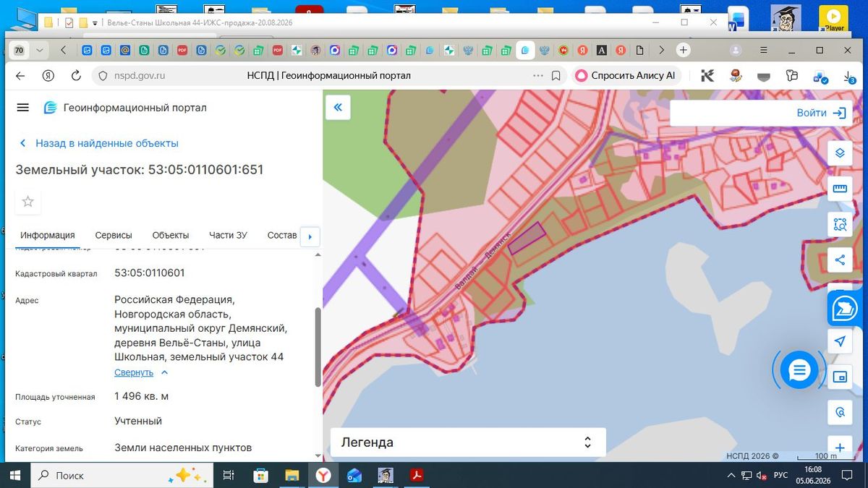The image size is (868, 488).
Task: Locate my position with the arrow button
Action: [x=840, y=341]
